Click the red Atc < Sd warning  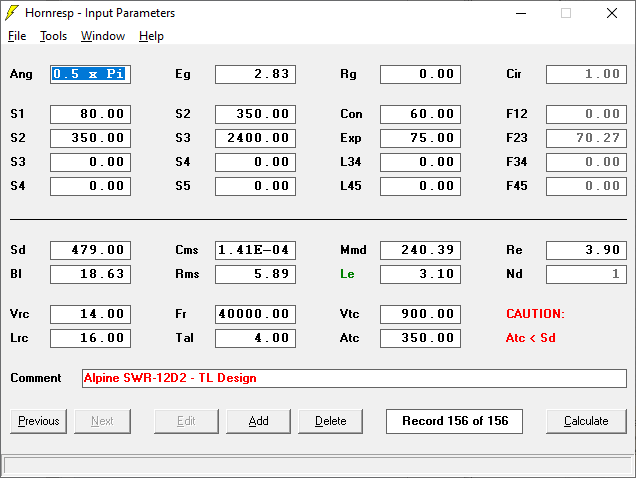531,338
